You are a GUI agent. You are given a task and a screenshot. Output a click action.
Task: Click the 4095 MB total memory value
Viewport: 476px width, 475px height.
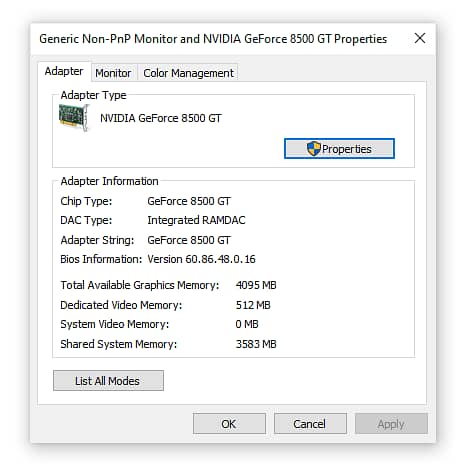(256, 285)
